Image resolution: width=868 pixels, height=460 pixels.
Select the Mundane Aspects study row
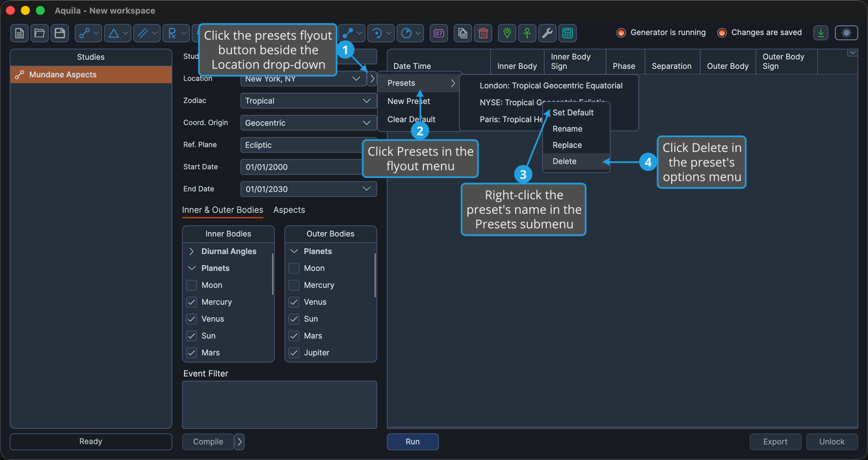click(91, 75)
